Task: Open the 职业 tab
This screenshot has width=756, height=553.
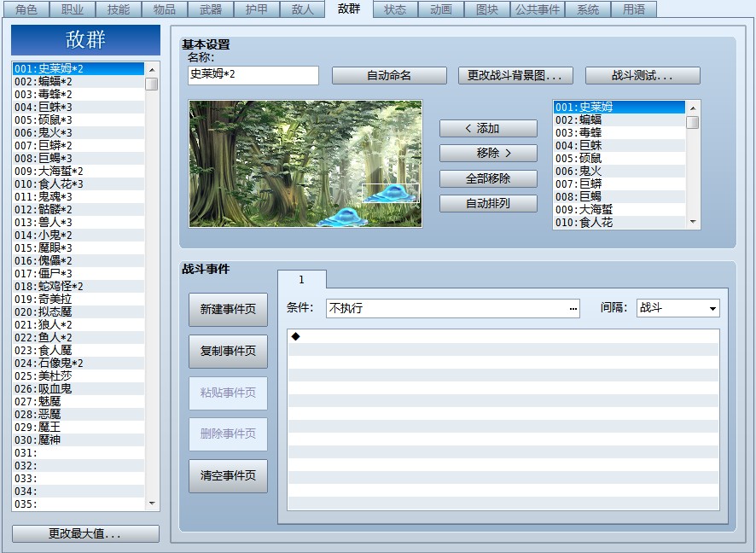Action: click(73, 9)
